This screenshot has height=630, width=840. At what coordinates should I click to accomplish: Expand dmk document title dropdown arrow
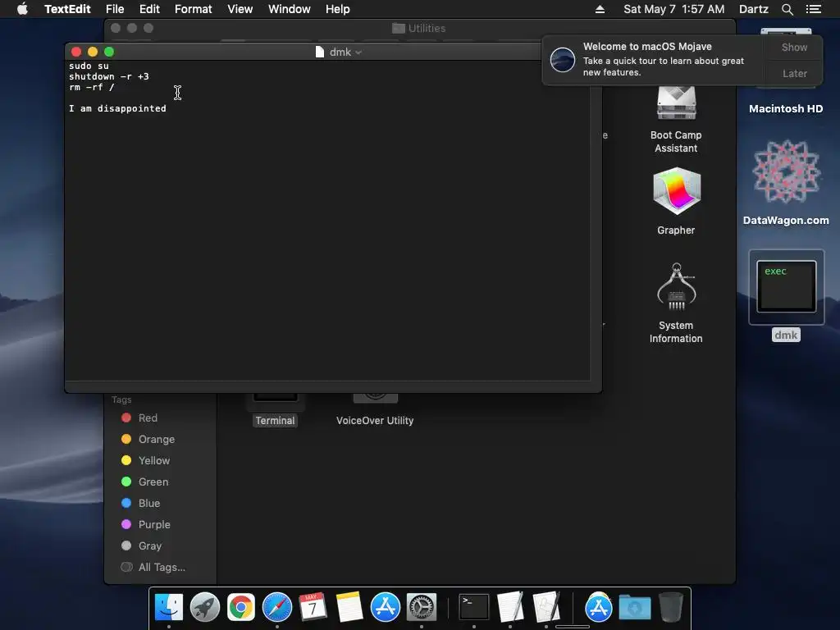(358, 52)
